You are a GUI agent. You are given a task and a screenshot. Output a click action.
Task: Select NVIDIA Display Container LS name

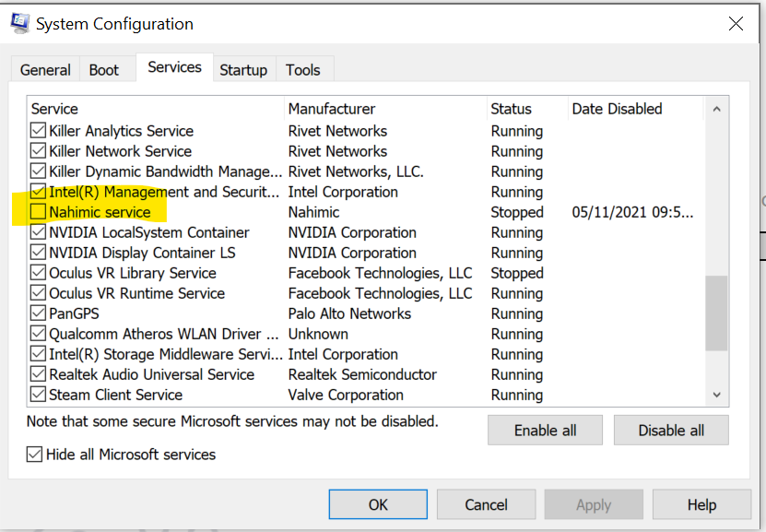(142, 253)
